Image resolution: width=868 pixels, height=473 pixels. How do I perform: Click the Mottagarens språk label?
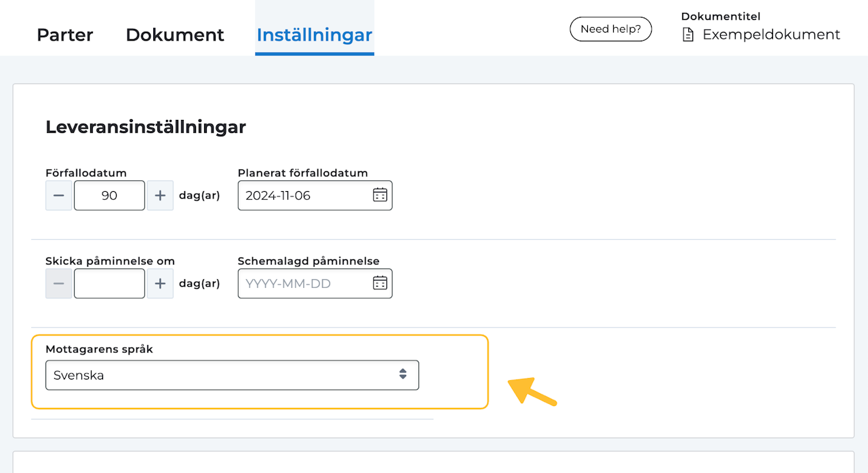[x=99, y=350]
